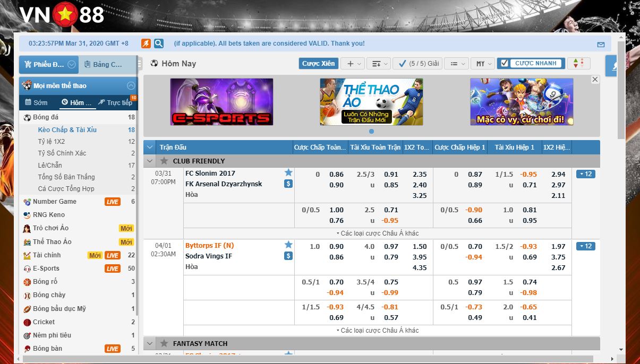Click the Trò chơi Ảo avatar icon
The height and width of the screenshot is (364, 640).
pyautogui.click(x=27, y=228)
